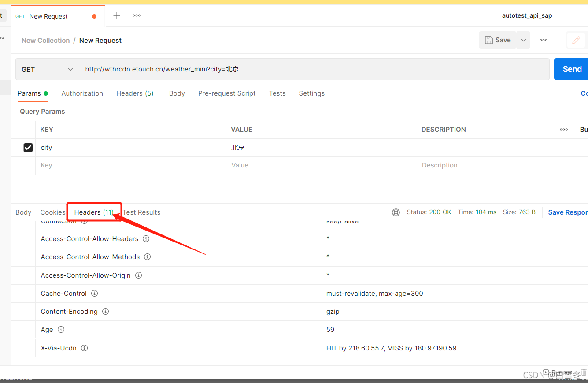Click the three-dot menu beside Save
The image size is (588, 383).
pyautogui.click(x=544, y=40)
